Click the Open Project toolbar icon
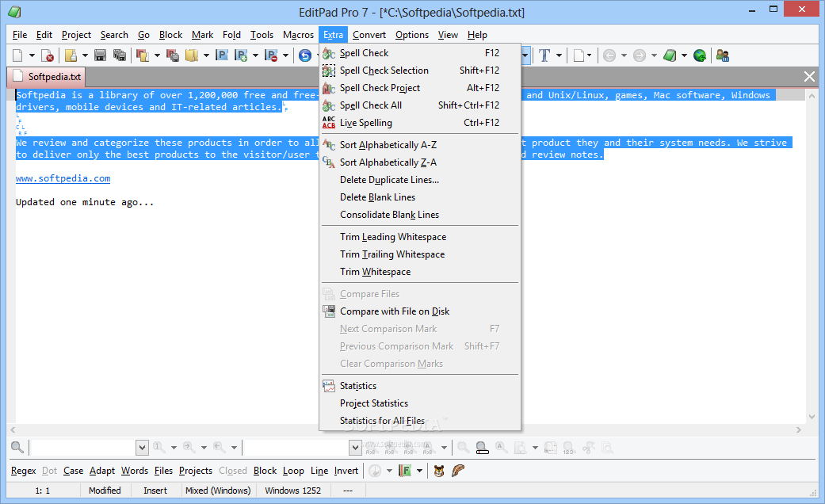Screen dimensions: 825x504 point(143,55)
